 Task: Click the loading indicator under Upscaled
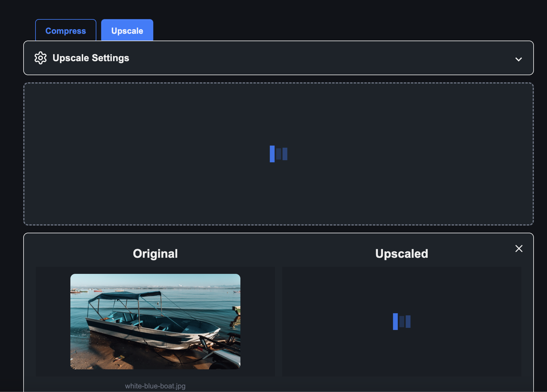[x=402, y=322]
